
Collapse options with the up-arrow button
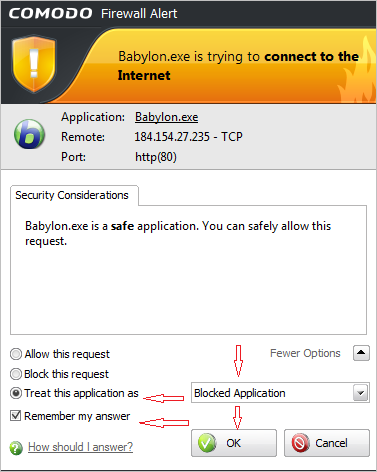[361, 353]
